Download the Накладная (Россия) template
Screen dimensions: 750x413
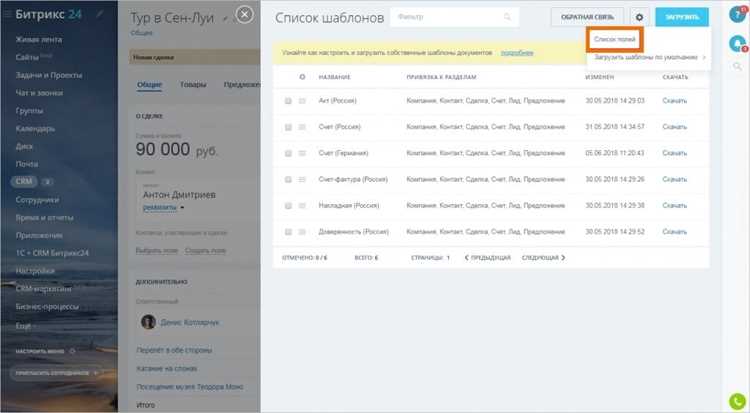674,206
